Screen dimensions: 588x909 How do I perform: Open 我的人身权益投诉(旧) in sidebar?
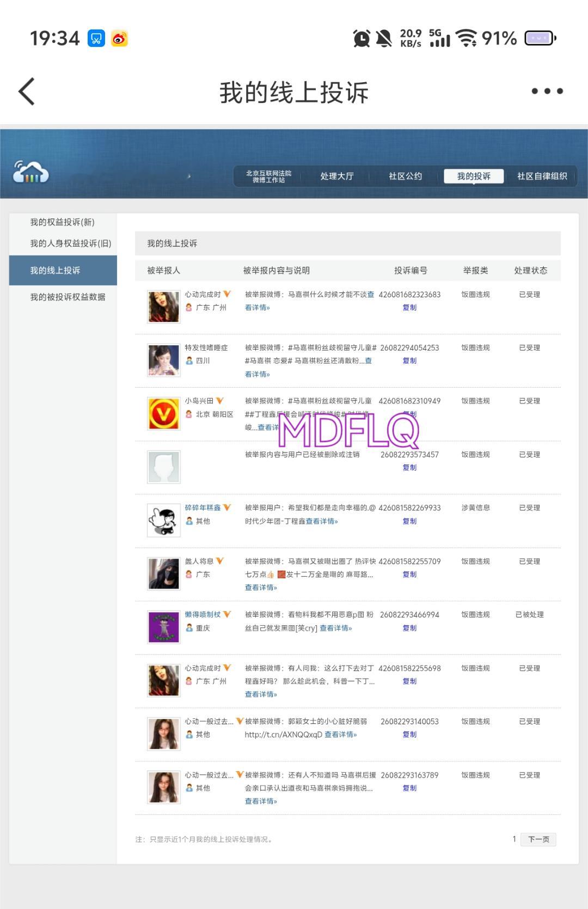point(71,243)
